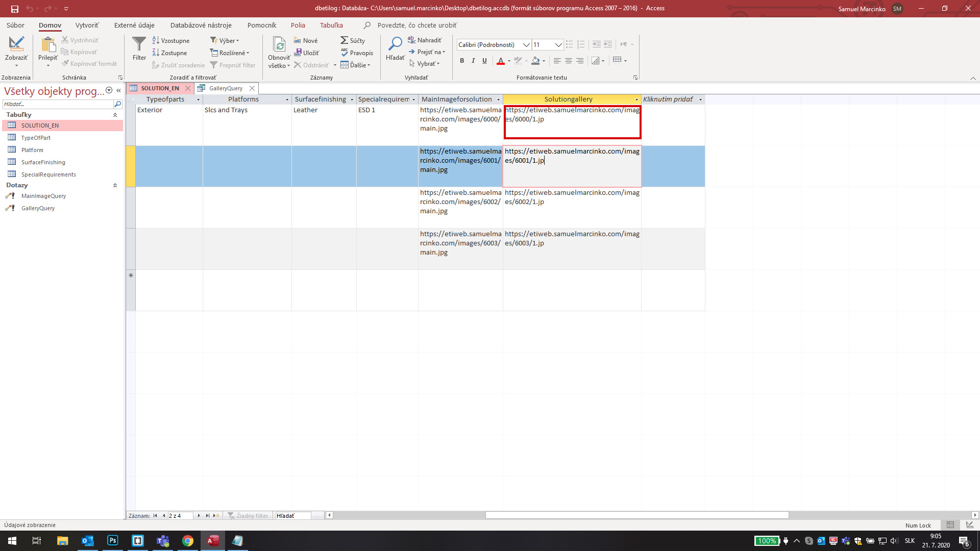Open the font size dropdown
This screenshot has width=980, height=551.
pos(558,45)
